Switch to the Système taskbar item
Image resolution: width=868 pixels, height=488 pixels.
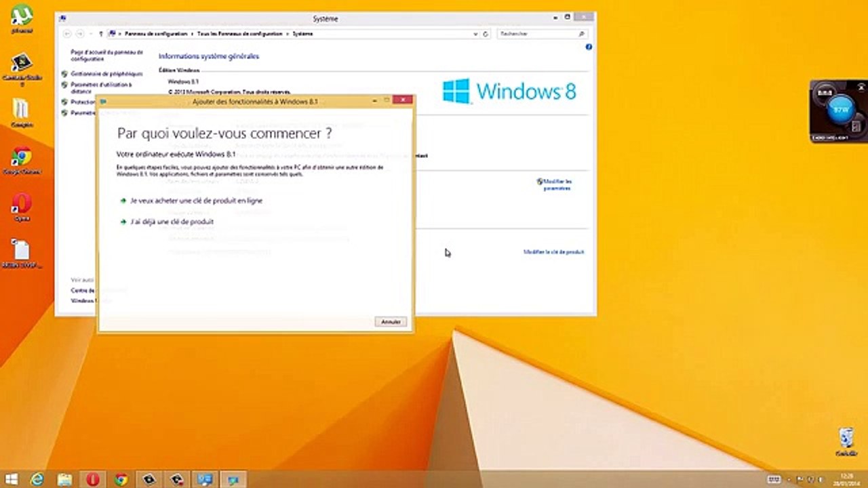pos(205,479)
